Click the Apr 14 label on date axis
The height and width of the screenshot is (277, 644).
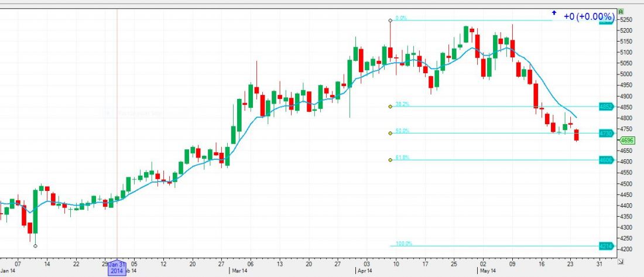365,271
